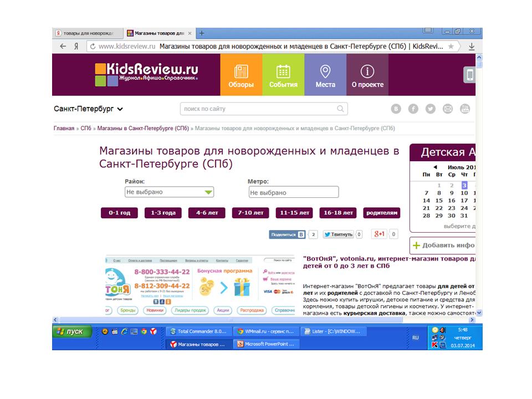Click horizontal scrollbar right arrow
Image resolution: width=532 pixels, height=399 pixels.
(472, 320)
